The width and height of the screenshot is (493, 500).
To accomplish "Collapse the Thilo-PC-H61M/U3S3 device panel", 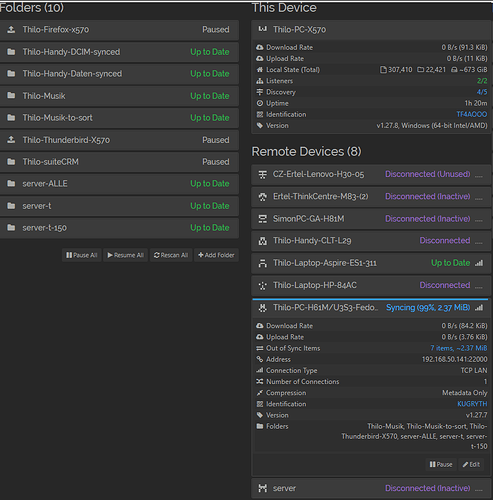I will 371,308.
